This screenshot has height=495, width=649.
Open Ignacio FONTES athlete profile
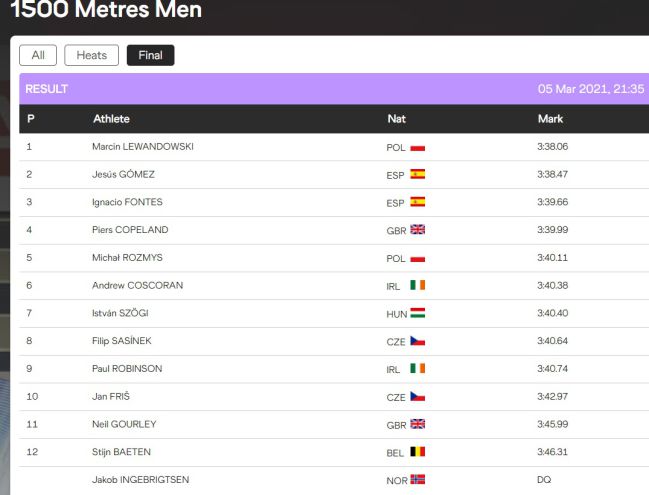(x=127, y=202)
